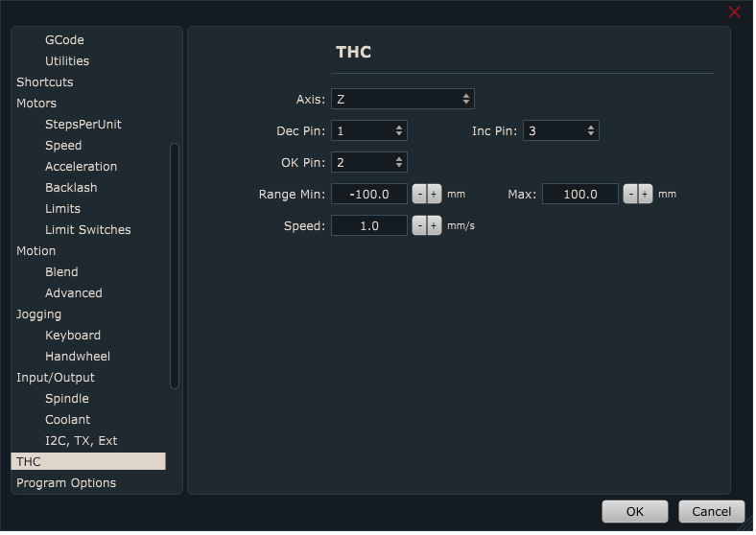
Task: Decrease the Range Max value with minus
Action: 630,195
